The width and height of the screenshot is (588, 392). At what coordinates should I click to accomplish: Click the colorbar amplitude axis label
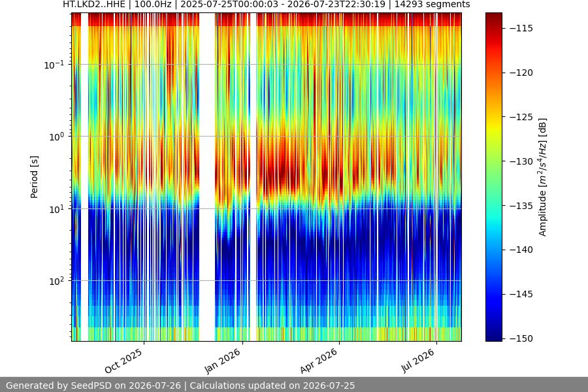click(543, 177)
